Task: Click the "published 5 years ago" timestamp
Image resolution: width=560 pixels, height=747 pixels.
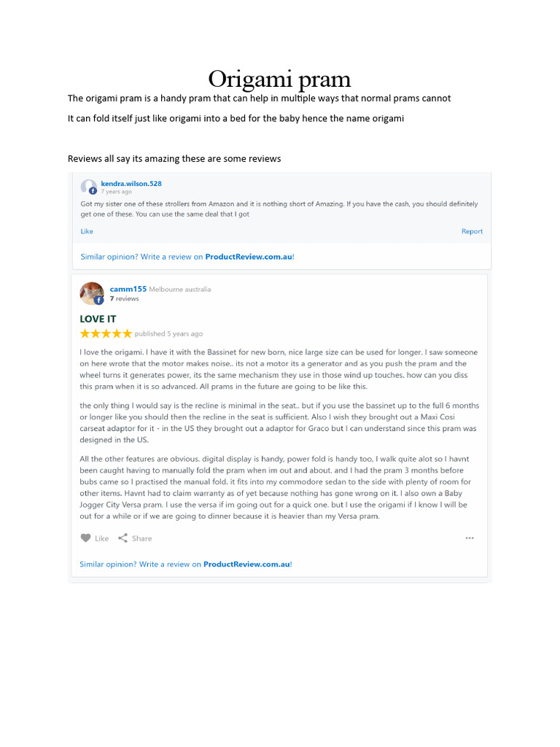Action: coord(168,334)
